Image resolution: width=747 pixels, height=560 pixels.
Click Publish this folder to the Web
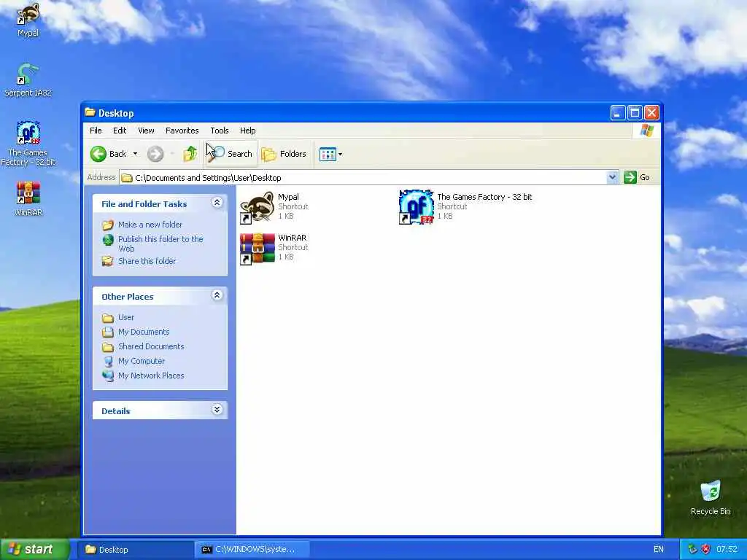pos(160,244)
